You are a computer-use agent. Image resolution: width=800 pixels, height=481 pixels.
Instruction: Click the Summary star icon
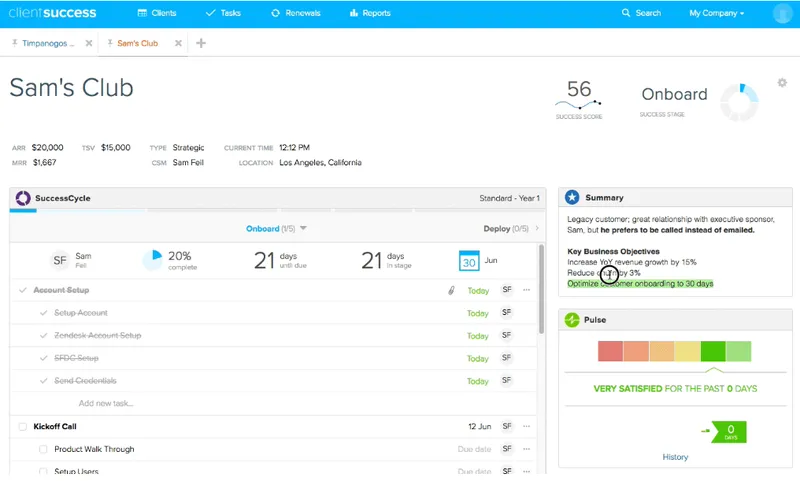[572, 197]
